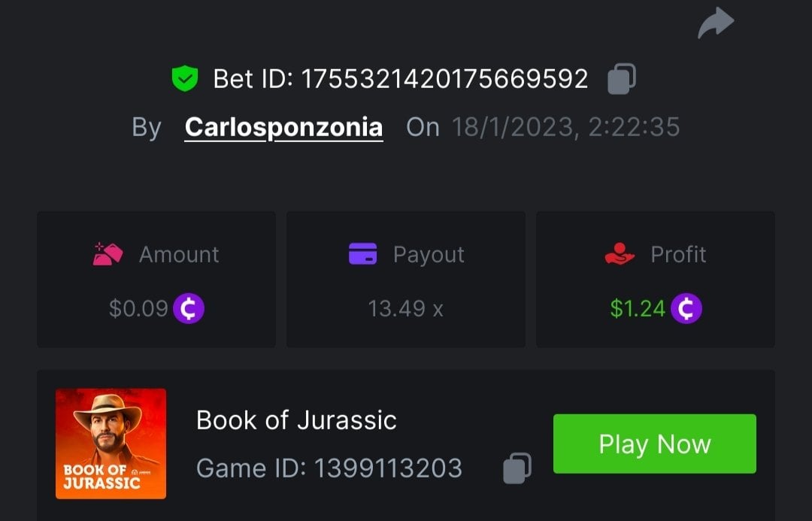Select the Bet ID text
Viewport: 812px width, 521px height.
[x=400, y=79]
